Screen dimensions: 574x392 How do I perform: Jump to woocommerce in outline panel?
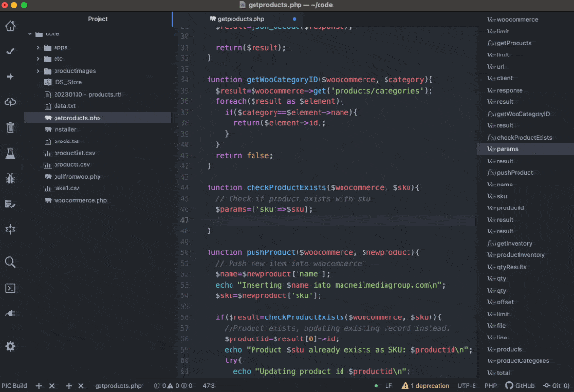click(518, 20)
